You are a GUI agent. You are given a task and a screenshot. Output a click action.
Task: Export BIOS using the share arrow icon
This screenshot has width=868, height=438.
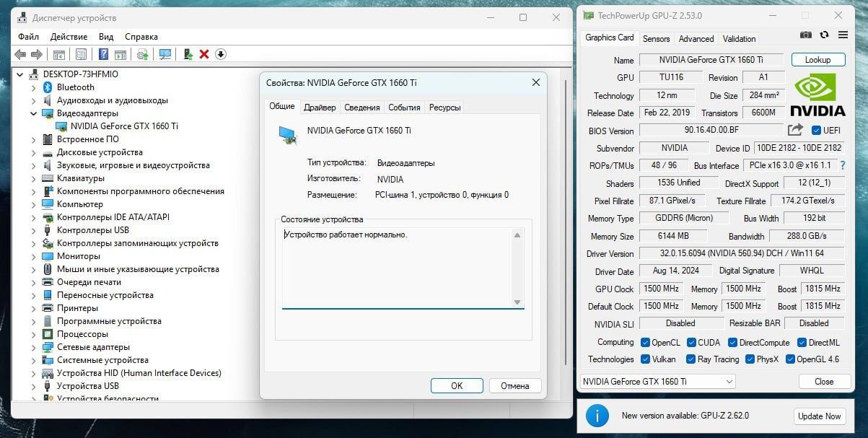pyautogui.click(x=795, y=130)
